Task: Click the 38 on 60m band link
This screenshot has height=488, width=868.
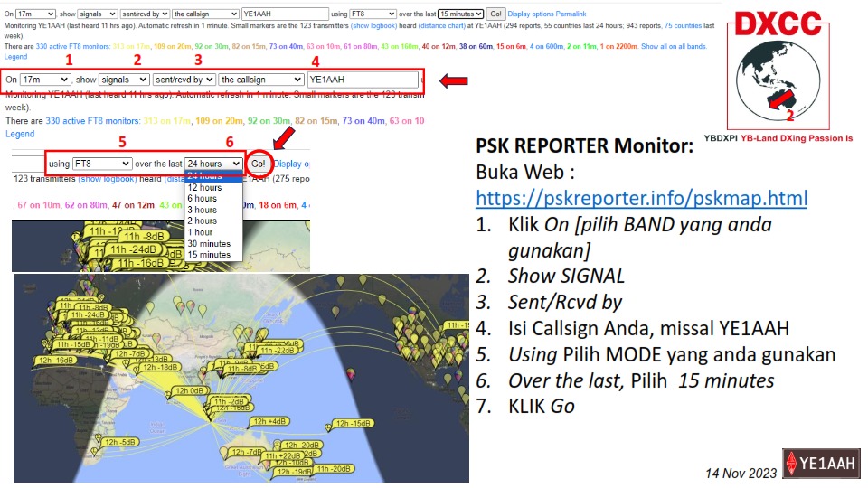Action: point(476,46)
